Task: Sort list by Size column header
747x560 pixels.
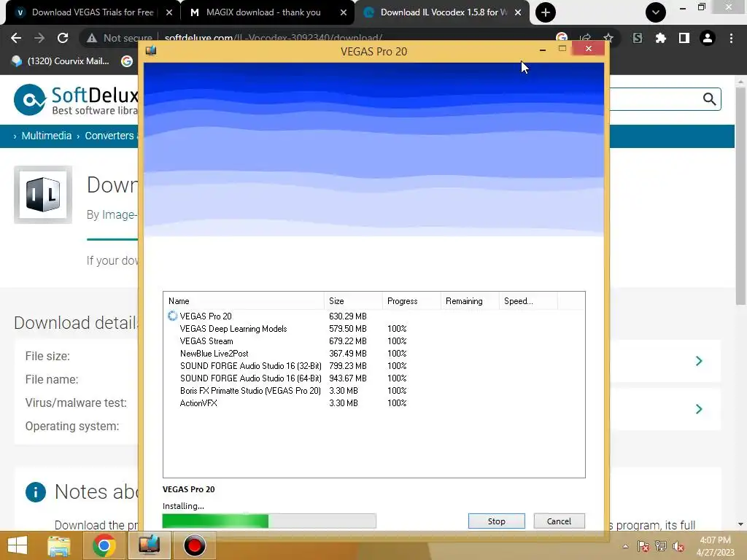Action: (x=353, y=301)
